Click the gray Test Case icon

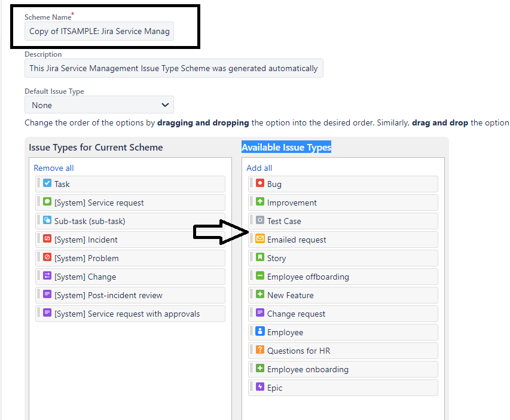[260, 220]
